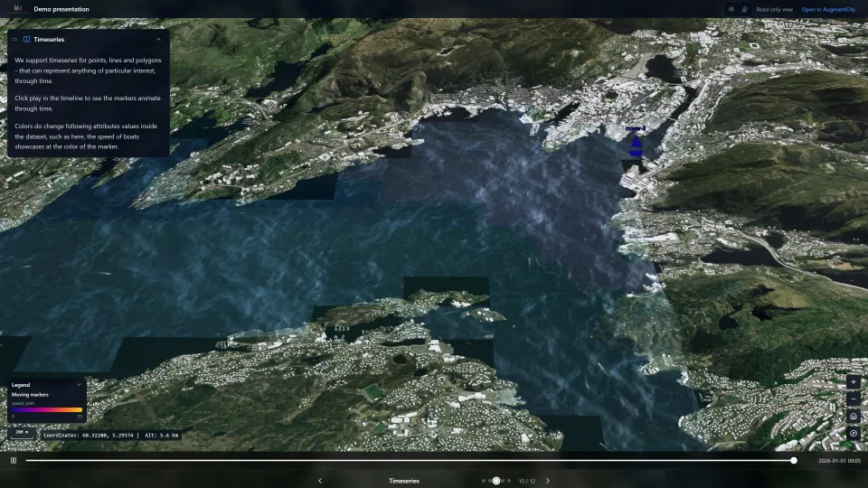Select the blue boat marker triangle
Image resolution: width=868 pixels, height=488 pixels.
click(x=636, y=143)
